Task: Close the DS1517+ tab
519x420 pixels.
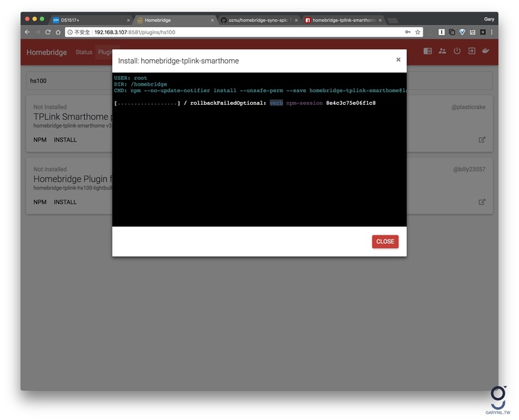Action: tap(128, 20)
